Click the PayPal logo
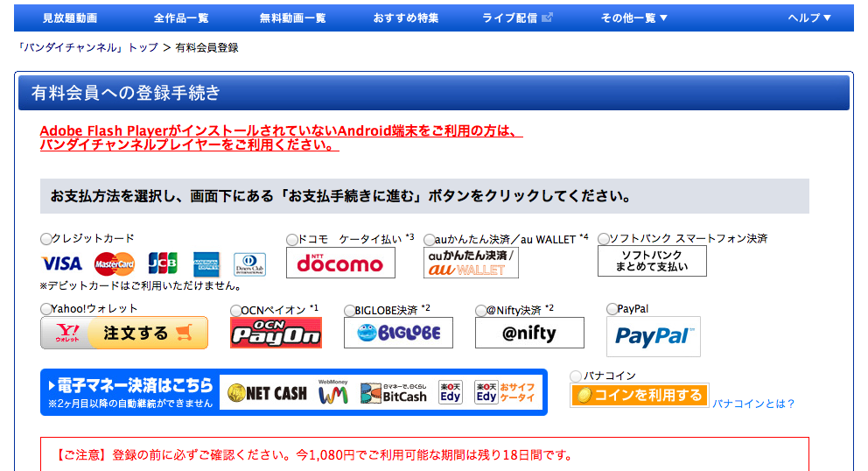 (654, 336)
